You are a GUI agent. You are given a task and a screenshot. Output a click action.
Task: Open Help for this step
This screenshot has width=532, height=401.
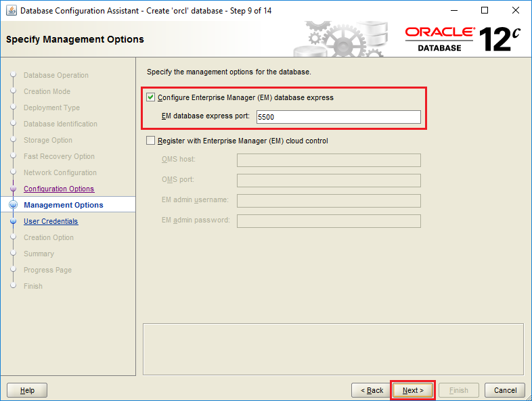click(27, 390)
